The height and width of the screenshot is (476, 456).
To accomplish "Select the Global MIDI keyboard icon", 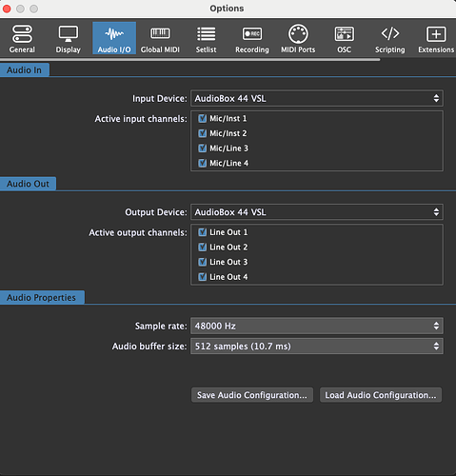I will click(x=160, y=33).
